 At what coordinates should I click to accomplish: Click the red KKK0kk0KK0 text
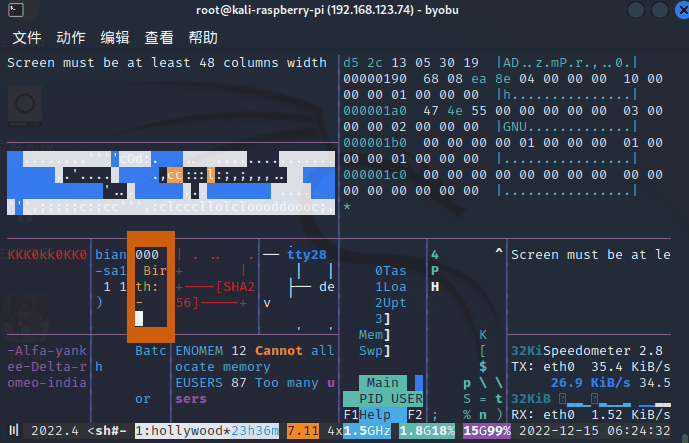pyautogui.click(x=47, y=254)
